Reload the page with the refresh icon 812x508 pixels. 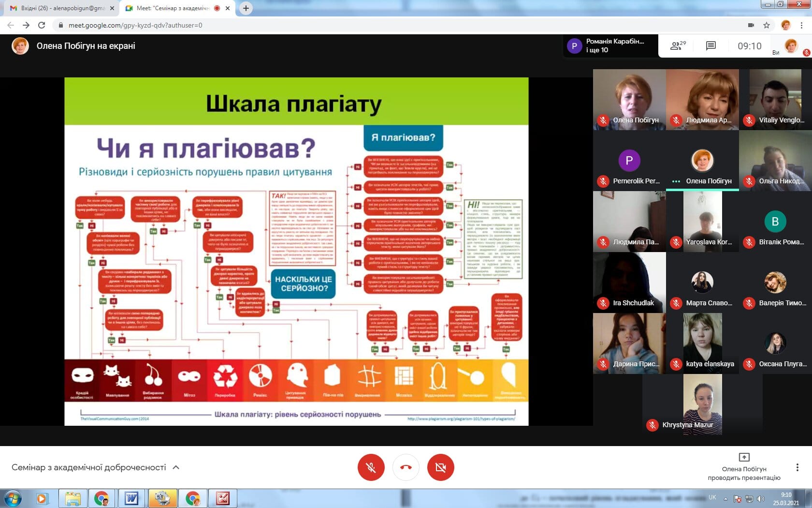(42, 25)
